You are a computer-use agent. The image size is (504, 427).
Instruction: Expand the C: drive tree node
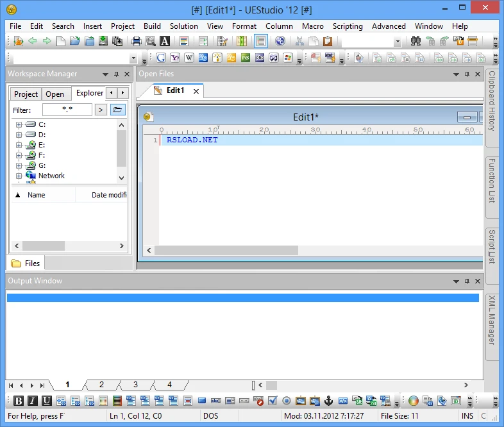point(19,124)
